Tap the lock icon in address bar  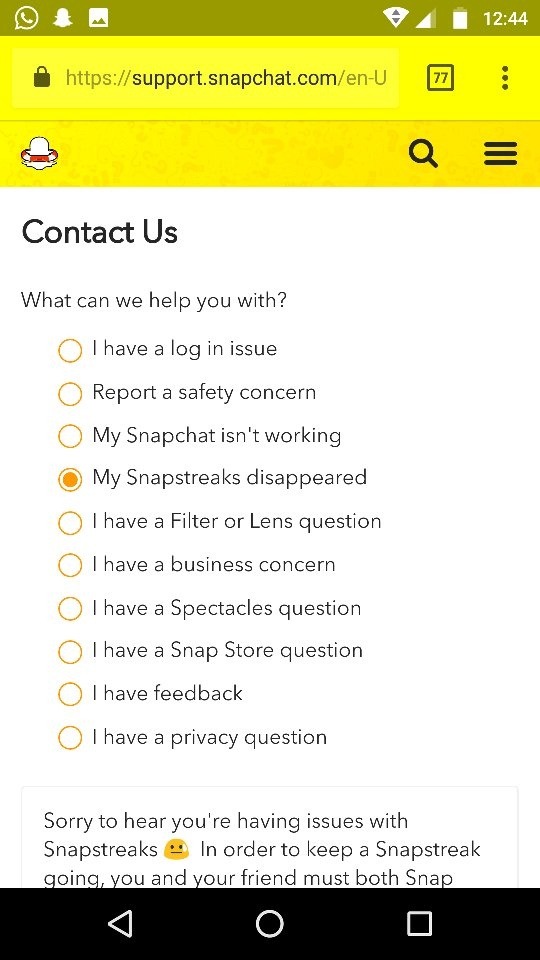pyautogui.click(x=42, y=78)
